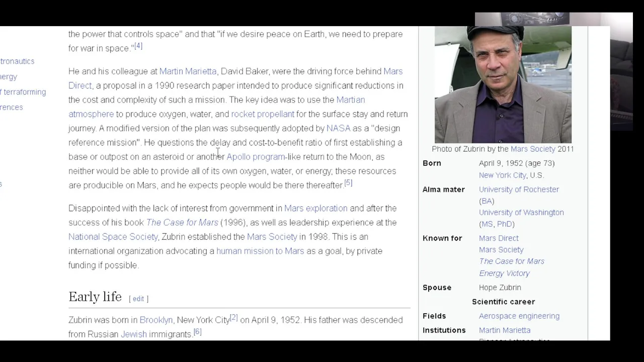Open the New York City infobox link
The image size is (644, 362).
[502, 175]
